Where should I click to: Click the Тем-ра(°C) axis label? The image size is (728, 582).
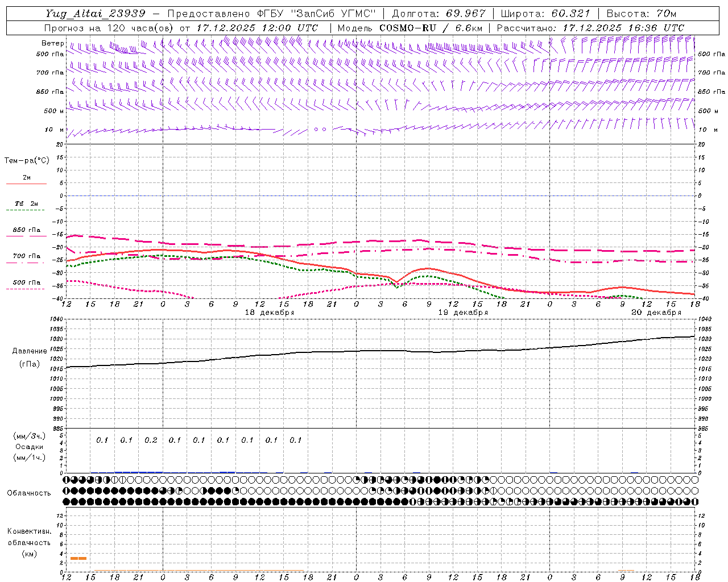pyautogui.click(x=27, y=161)
